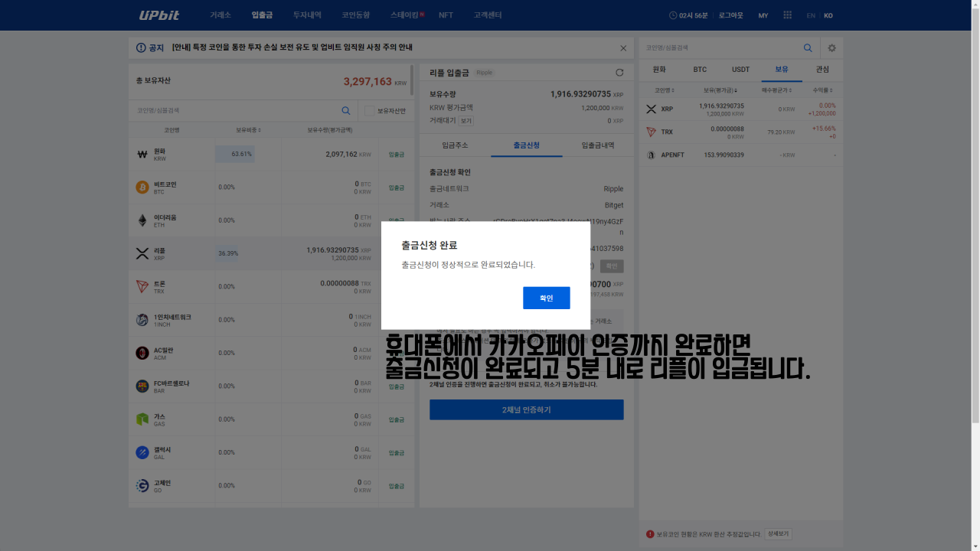
Task: Open the 거래소 menu
Action: point(220,15)
